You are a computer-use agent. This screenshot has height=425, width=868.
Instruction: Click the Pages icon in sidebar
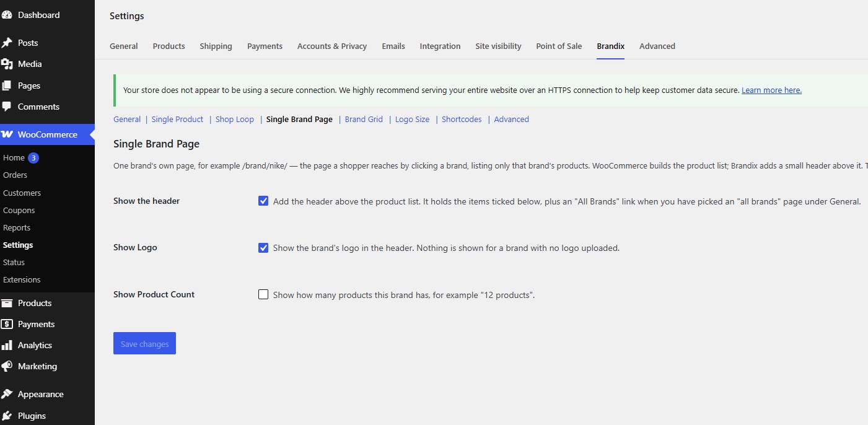pos(7,85)
